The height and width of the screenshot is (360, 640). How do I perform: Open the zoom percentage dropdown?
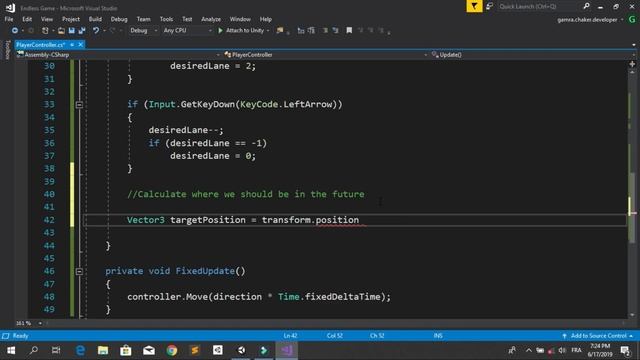tap(40, 323)
